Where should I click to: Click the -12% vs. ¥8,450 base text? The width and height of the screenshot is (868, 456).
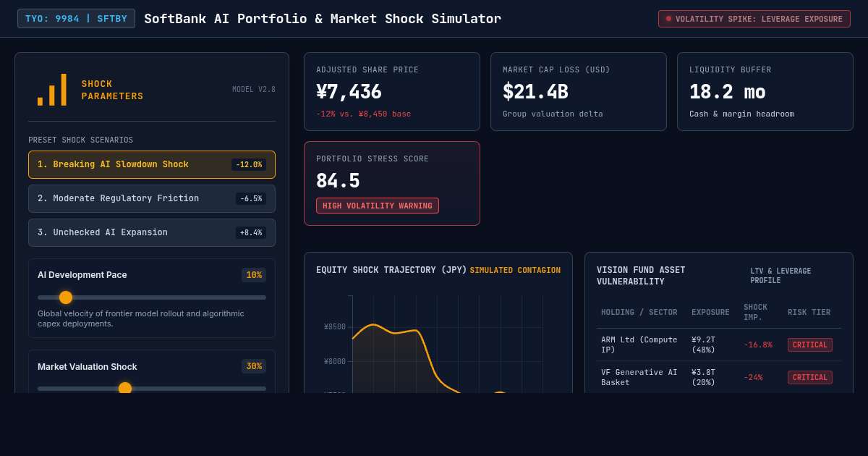pos(363,114)
